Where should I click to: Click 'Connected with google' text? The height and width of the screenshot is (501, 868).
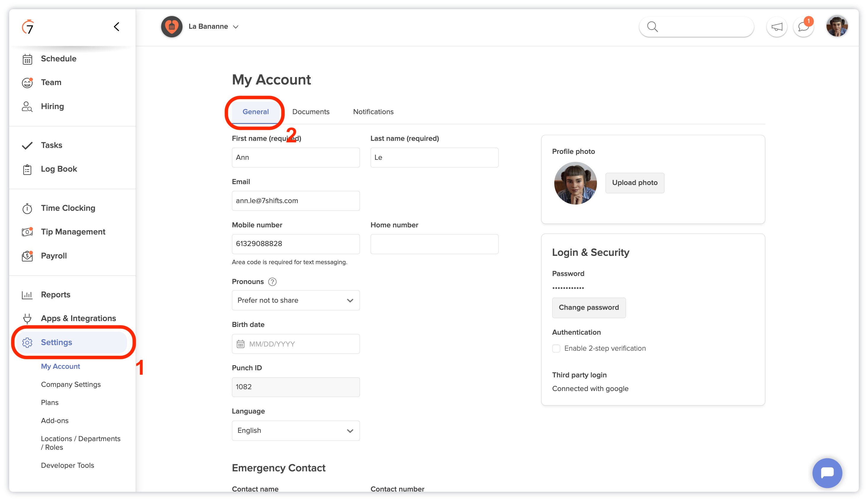pyautogui.click(x=590, y=389)
